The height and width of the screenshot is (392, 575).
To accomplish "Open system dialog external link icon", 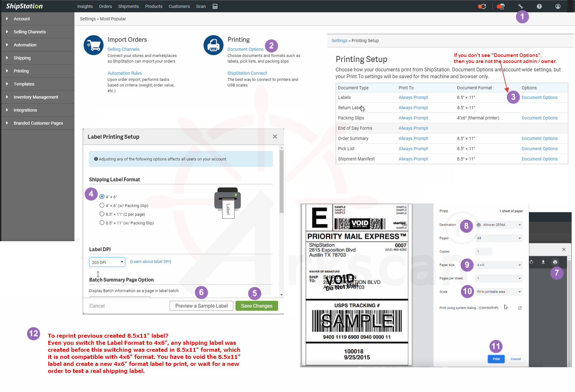I will (520, 308).
